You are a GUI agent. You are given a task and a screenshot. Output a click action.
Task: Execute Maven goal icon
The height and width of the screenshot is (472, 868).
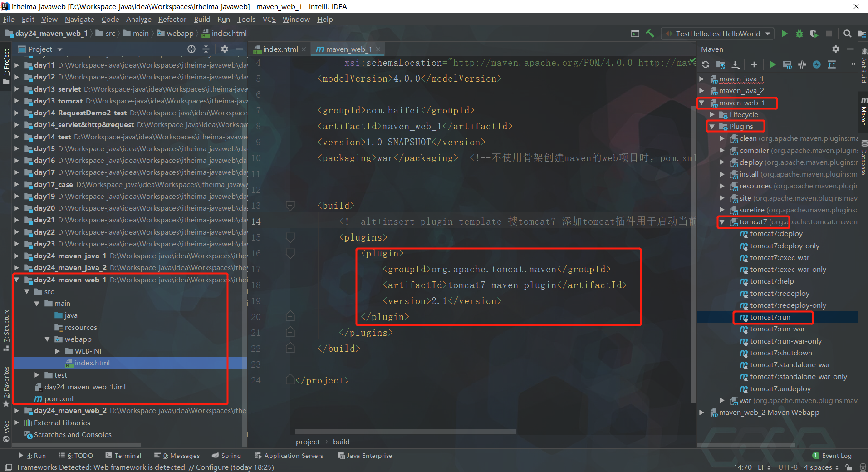[x=787, y=64]
